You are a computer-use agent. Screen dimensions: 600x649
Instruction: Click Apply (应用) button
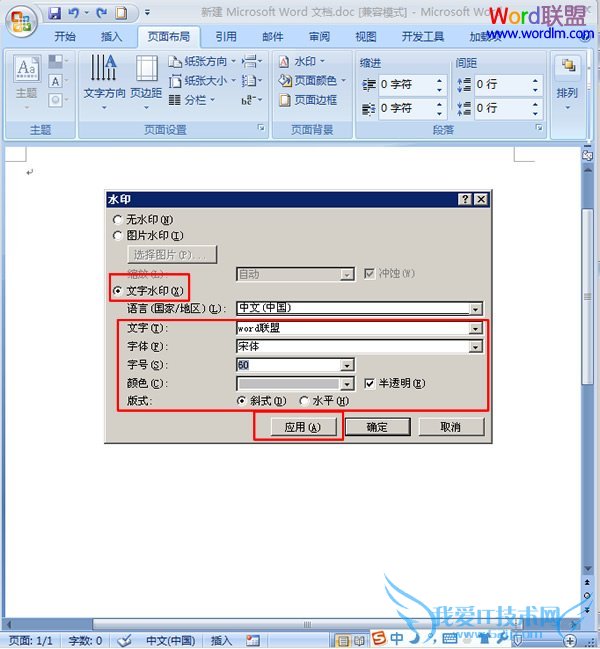(303, 427)
